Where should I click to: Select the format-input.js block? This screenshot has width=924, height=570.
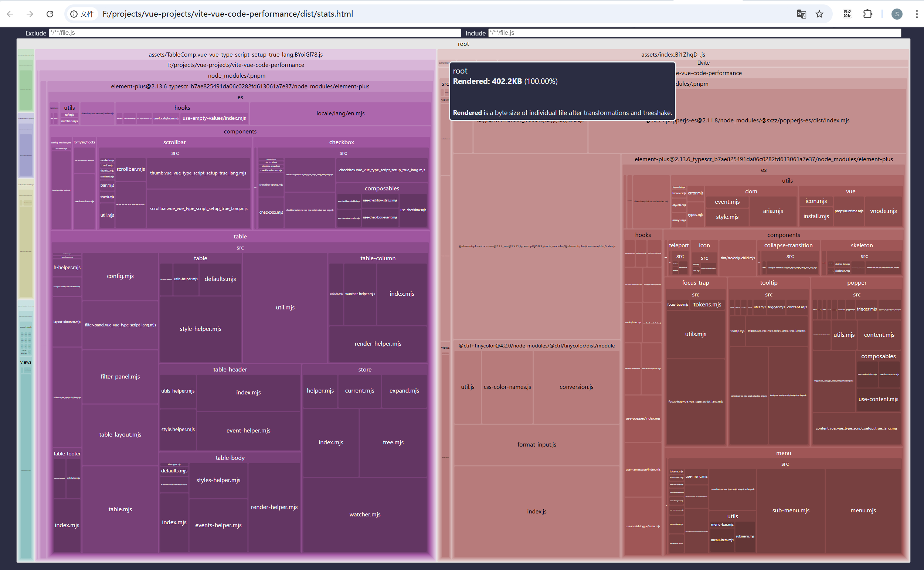point(537,444)
